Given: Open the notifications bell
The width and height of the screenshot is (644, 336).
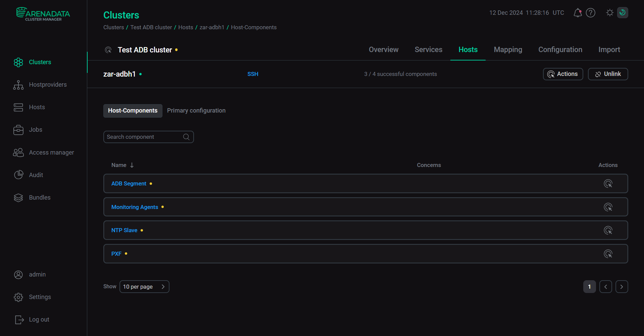Looking at the screenshot, I should (x=578, y=13).
